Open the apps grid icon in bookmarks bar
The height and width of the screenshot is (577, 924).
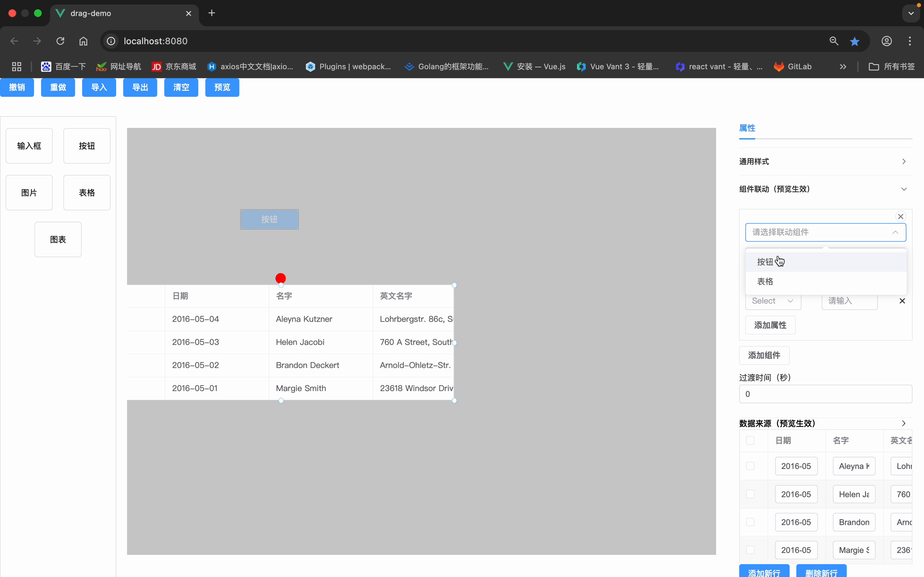pos(16,66)
